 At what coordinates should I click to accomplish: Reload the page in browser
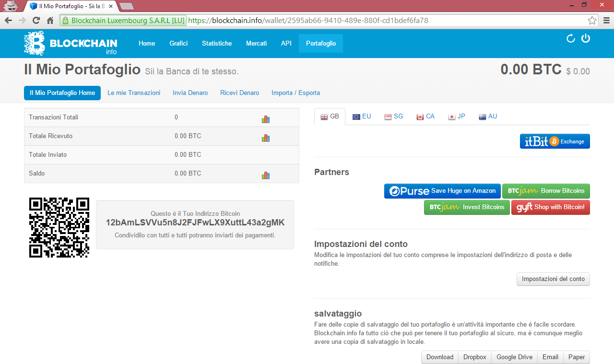(x=36, y=20)
